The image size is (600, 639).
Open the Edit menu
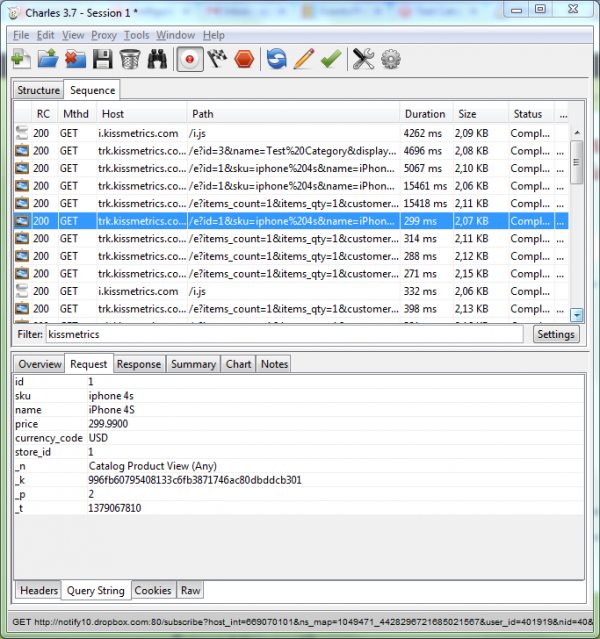click(x=45, y=35)
